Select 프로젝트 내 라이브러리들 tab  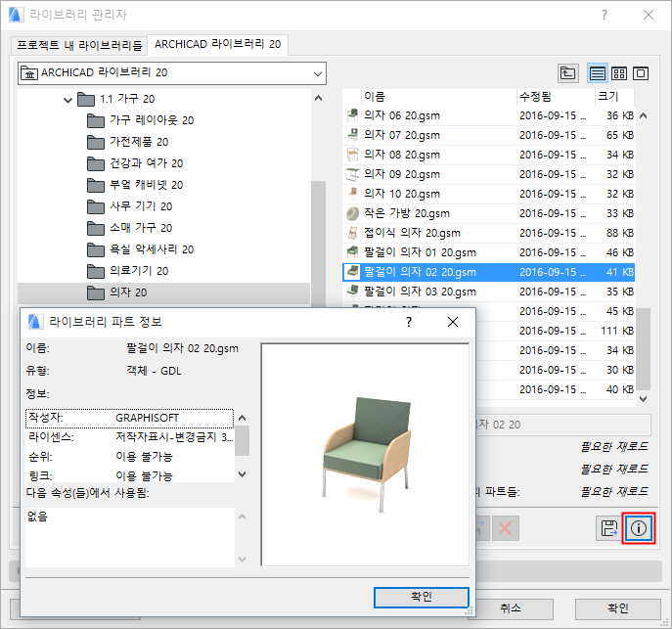click(79, 45)
